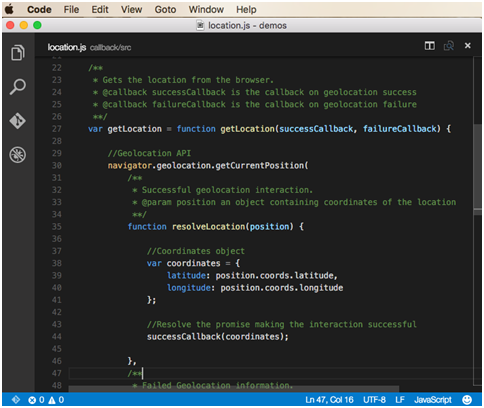Open the Goto menu
Screen dimensions: 484x408
coord(165,9)
